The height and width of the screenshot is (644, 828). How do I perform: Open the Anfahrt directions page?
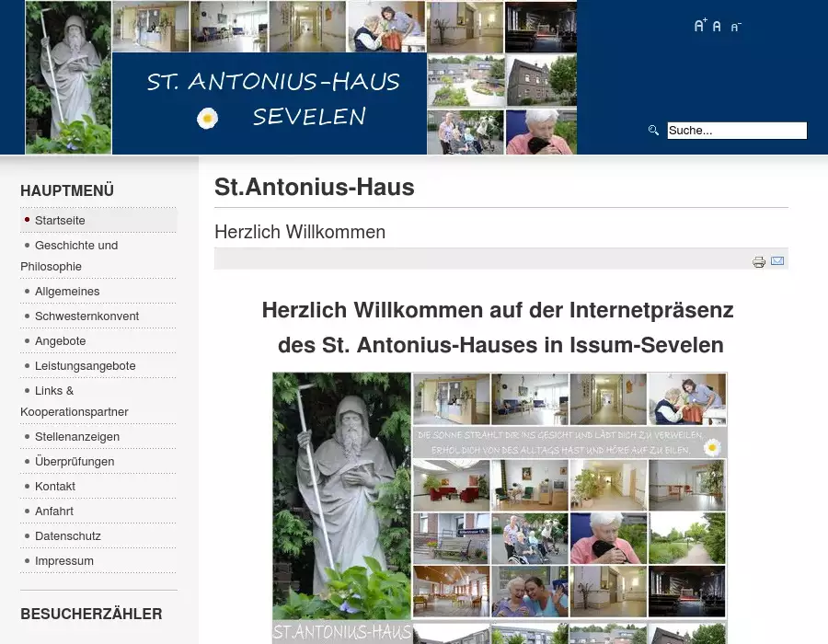coord(54,512)
